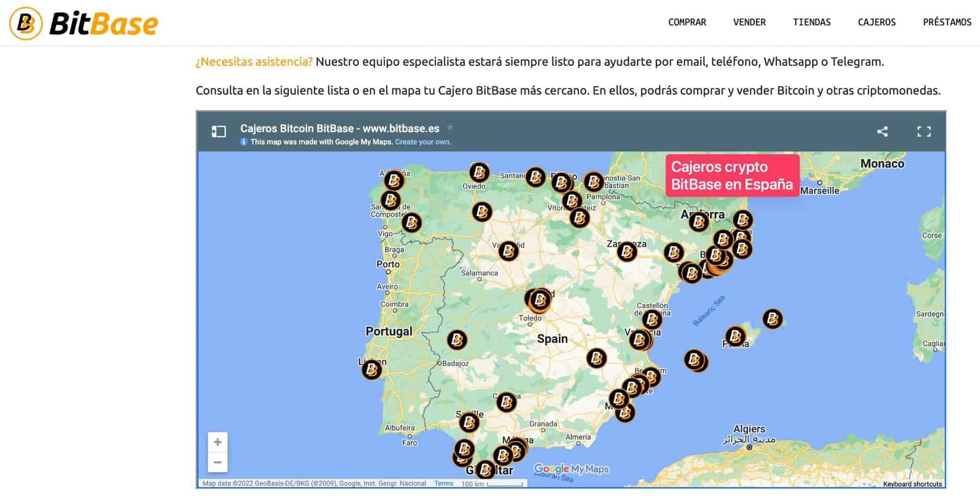980x501 pixels.
Task: Open Keyboard shortcuts on the map
Action: click(x=912, y=484)
